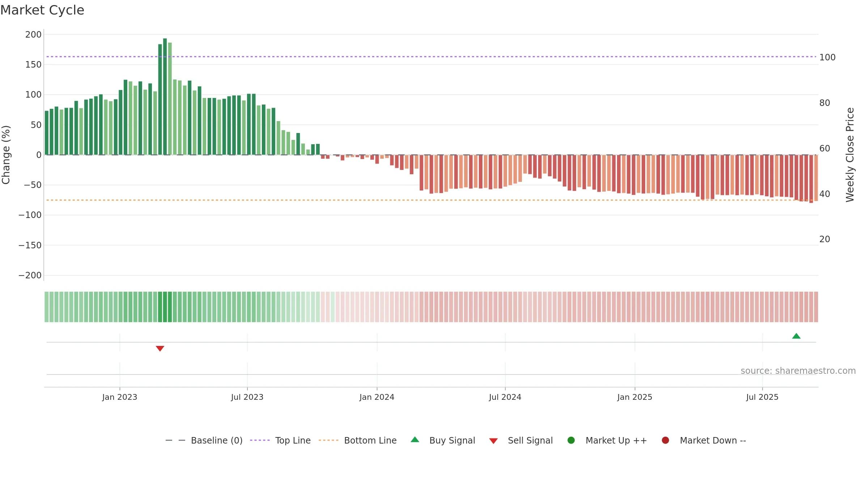868x488 pixels.
Task: Click the Jul 2023 axis label
Action: (x=247, y=397)
